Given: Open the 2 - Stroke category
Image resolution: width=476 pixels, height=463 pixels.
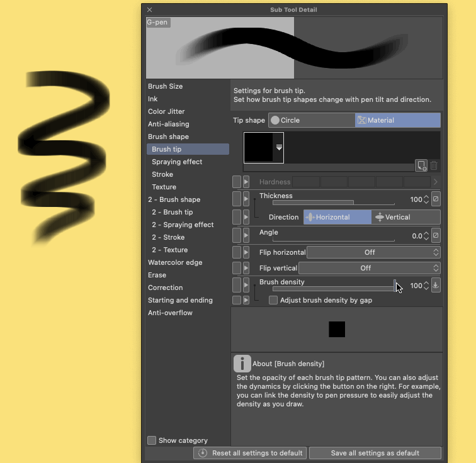Looking at the screenshot, I should (187, 237).
